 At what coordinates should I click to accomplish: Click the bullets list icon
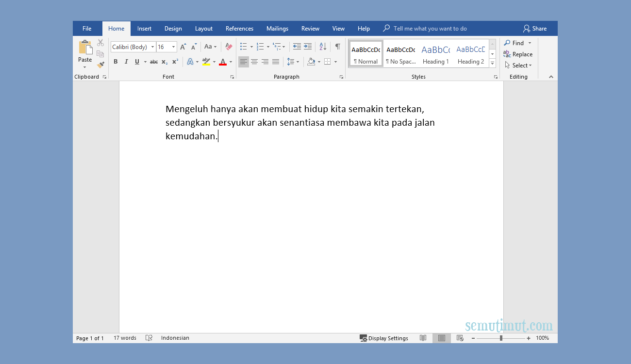244,47
